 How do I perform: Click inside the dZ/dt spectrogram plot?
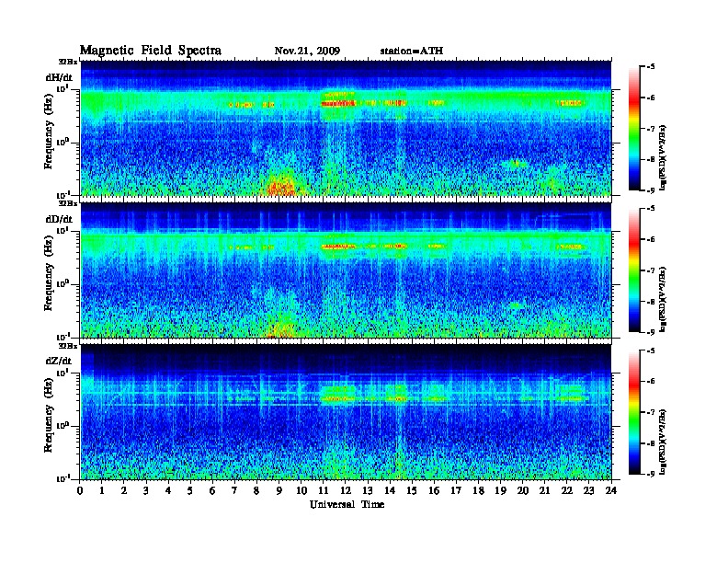tap(346, 411)
